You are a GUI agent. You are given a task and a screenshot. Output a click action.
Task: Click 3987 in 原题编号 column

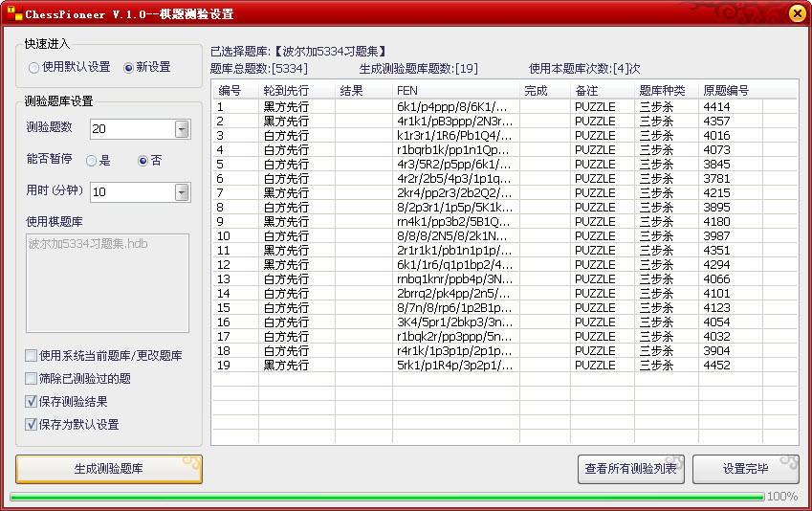click(716, 235)
